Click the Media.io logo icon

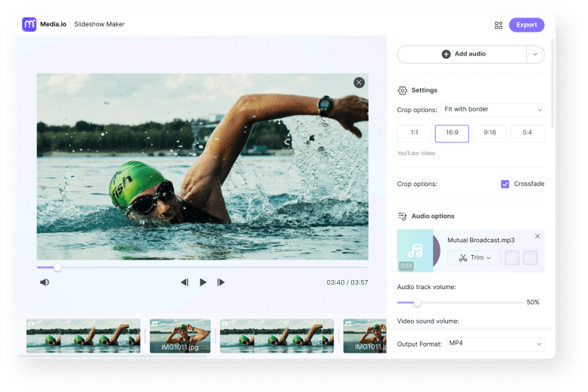(x=30, y=24)
